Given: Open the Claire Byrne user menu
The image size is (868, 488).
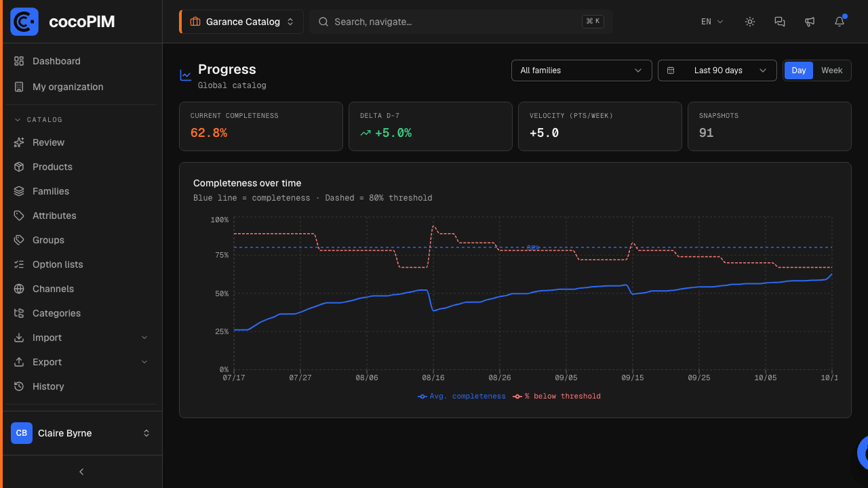Looking at the screenshot, I should pos(81,433).
